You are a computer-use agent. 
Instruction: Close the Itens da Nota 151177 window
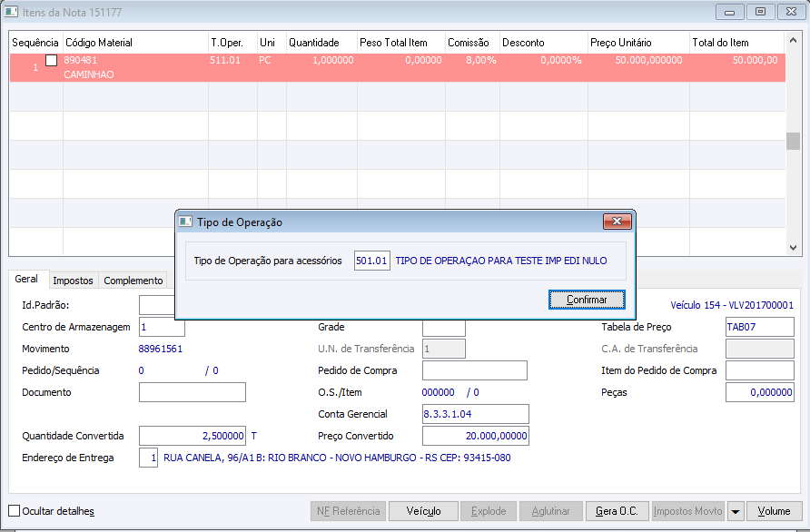[x=792, y=12]
